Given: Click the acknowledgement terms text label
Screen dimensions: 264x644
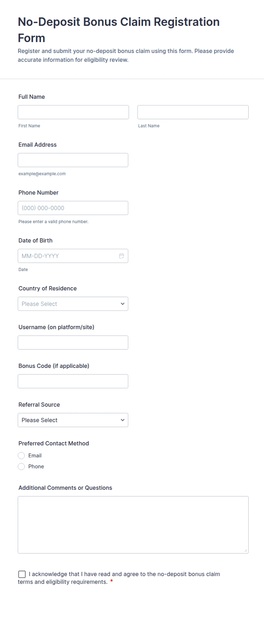Looking at the screenshot, I should pyautogui.click(x=119, y=578).
